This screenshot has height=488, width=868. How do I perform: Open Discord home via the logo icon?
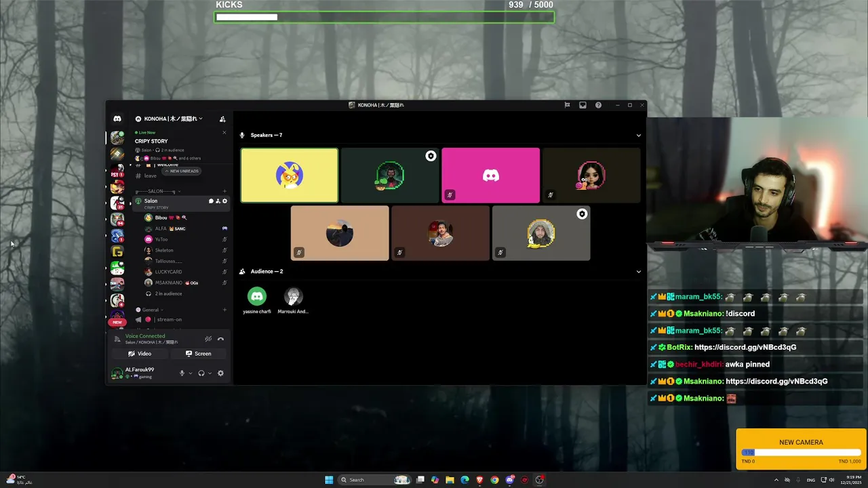tap(117, 119)
